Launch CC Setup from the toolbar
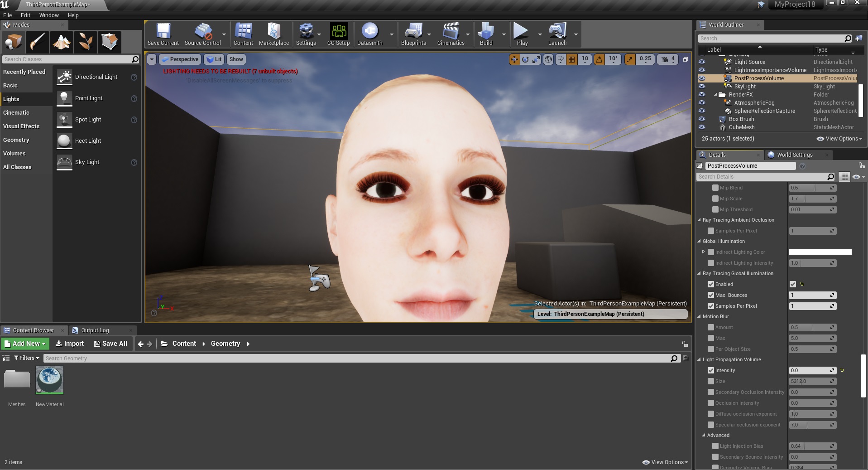This screenshot has width=868, height=470. click(x=339, y=34)
